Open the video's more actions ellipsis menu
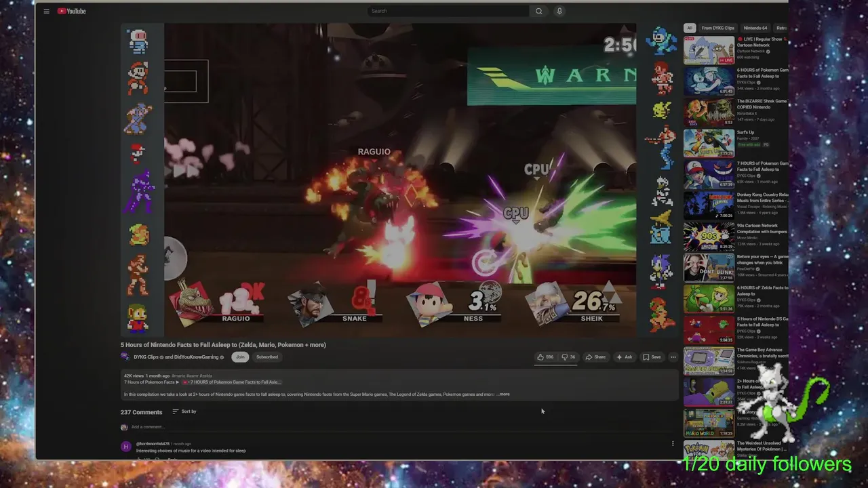This screenshot has width=868, height=488. click(x=673, y=357)
